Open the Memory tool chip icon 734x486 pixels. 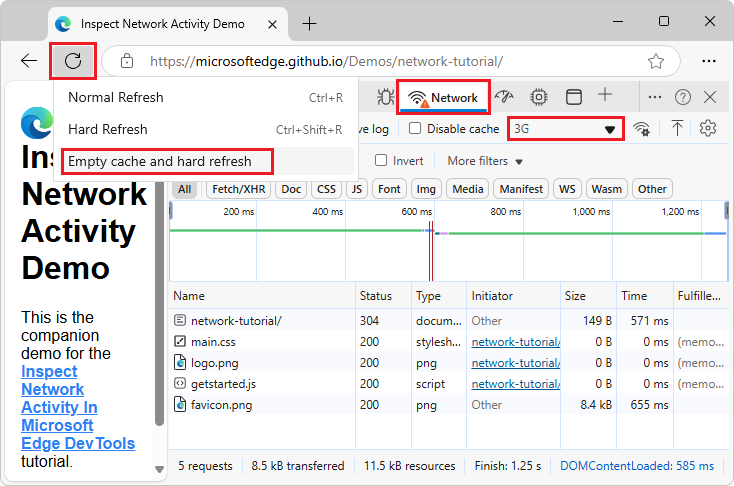[x=539, y=97]
